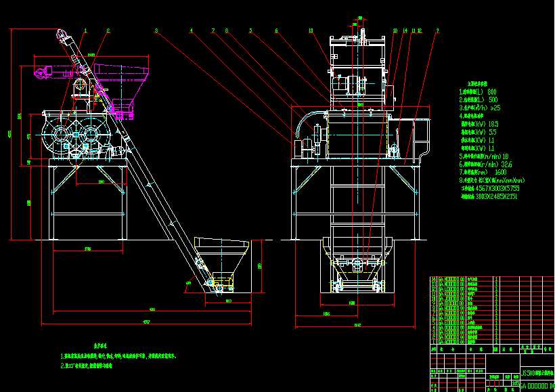
Task: Select part balloon number 9
Action: click(437, 31)
